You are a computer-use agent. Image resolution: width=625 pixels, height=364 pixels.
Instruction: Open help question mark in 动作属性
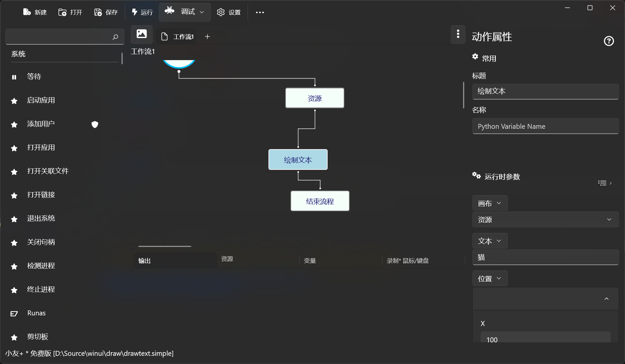(x=609, y=41)
